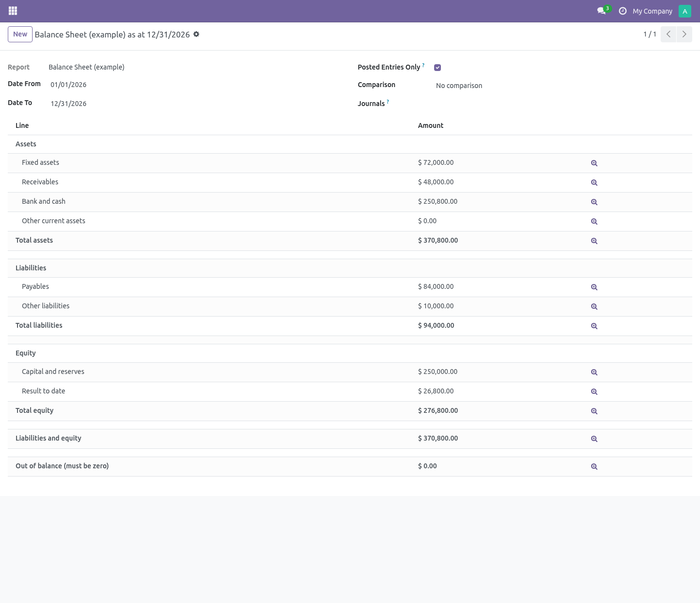Click the Payables amount $ 84,000.00

pyautogui.click(x=436, y=286)
